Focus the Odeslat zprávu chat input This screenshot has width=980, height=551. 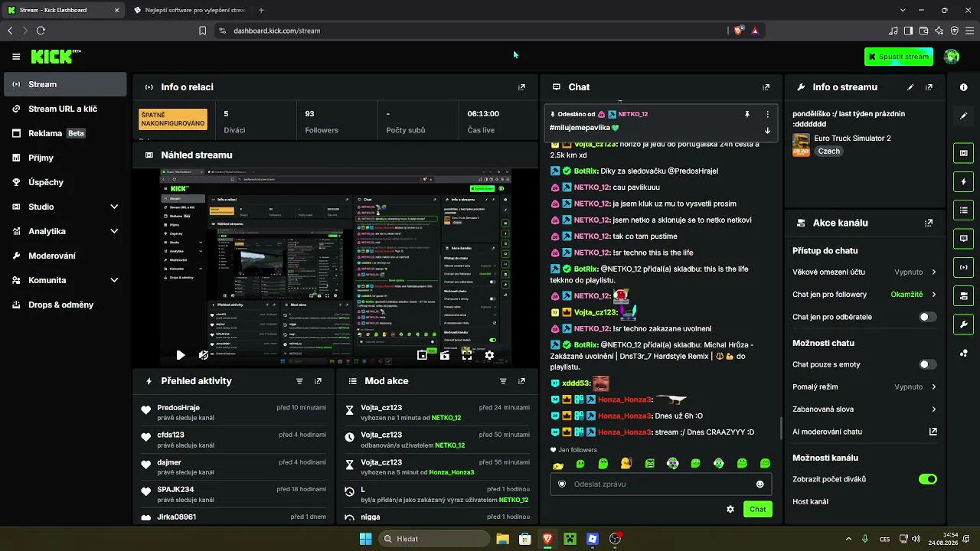coord(661,484)
